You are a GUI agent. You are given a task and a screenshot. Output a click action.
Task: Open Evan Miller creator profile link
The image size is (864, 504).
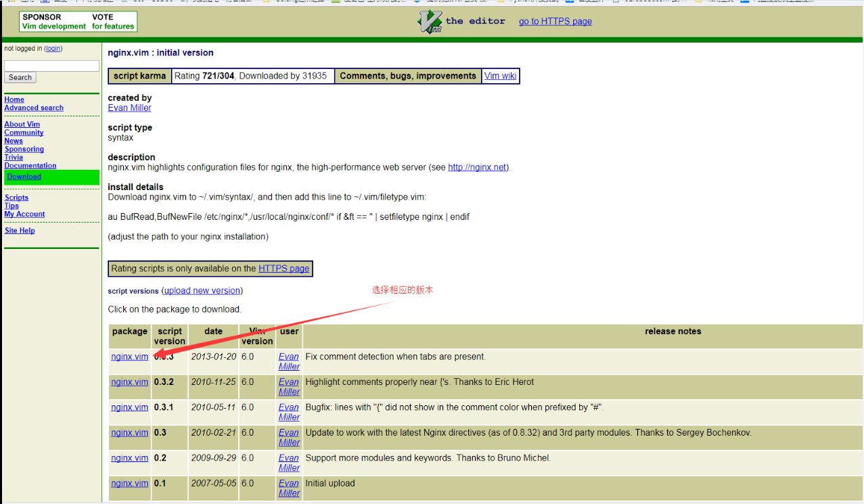click(129, 108)
